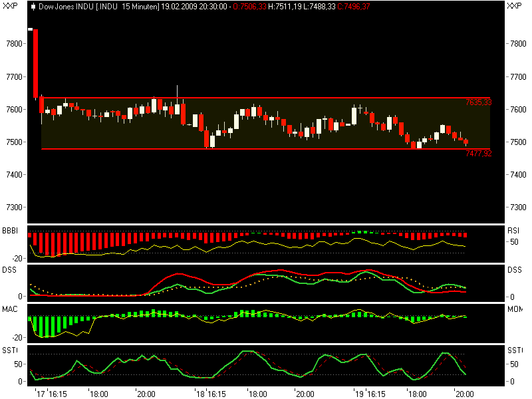This screenshot has height=399, width=532.
Task: Click the RSI scale value 50
Action: click(x=514, y=242)
